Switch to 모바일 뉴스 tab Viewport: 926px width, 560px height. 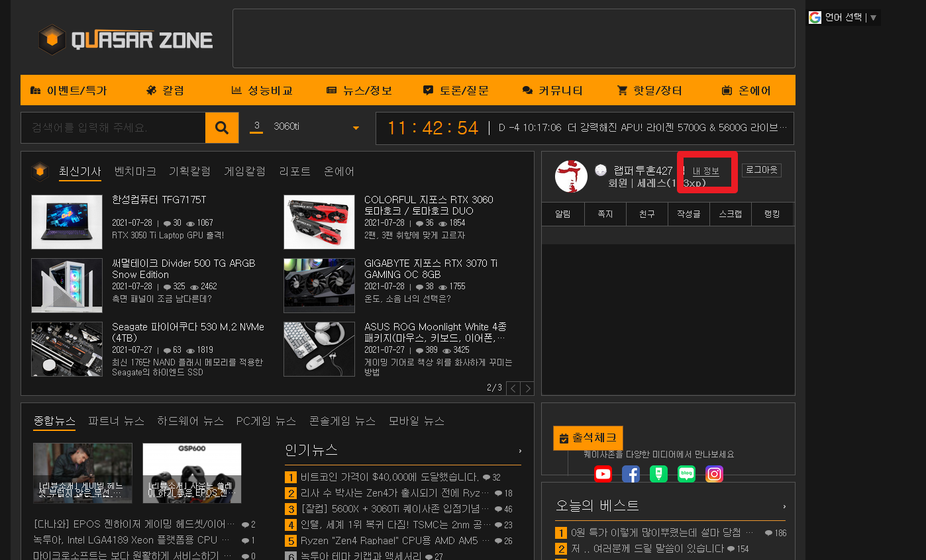pos(417,421)
